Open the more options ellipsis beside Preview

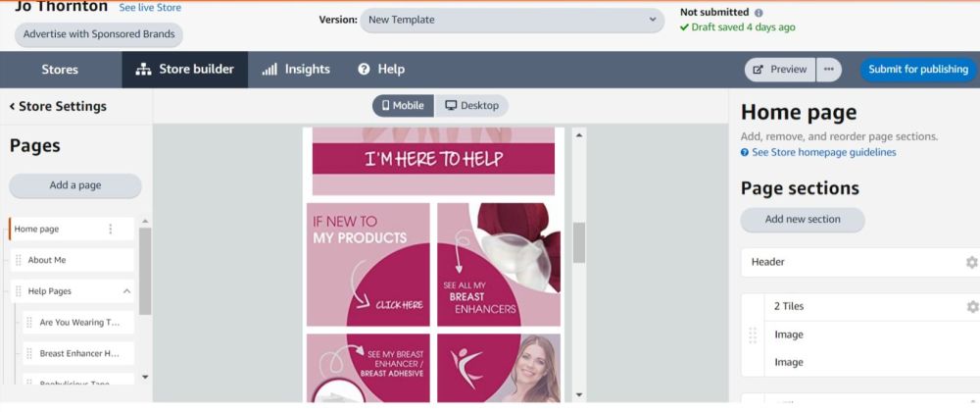829,70
